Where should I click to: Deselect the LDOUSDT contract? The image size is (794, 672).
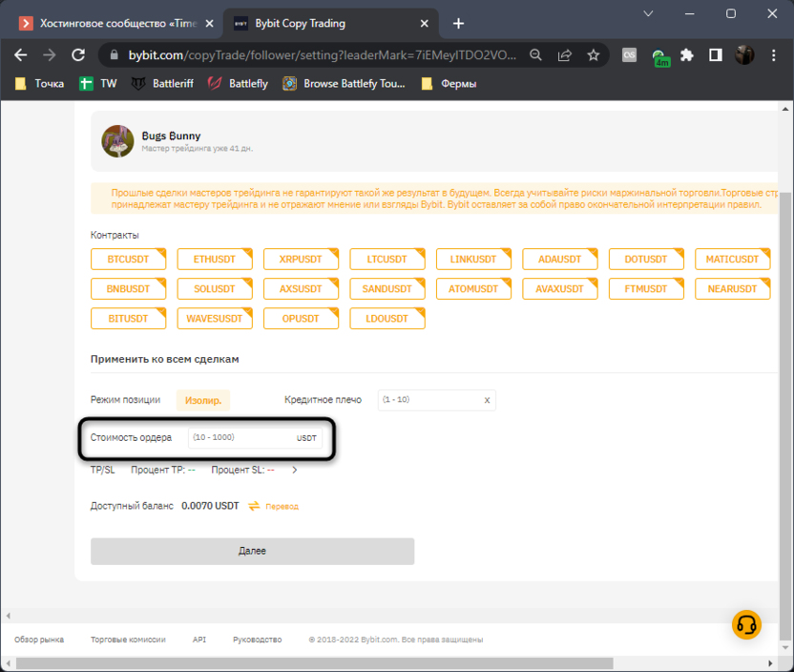387,318
